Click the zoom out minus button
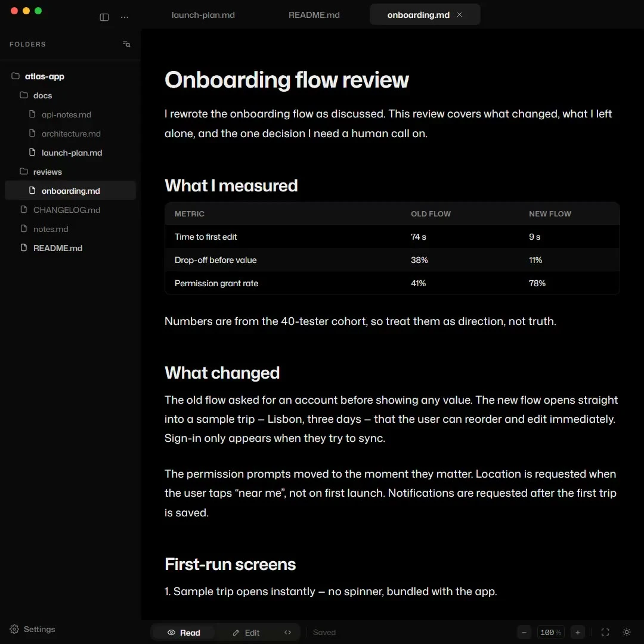 coord(524,632)
